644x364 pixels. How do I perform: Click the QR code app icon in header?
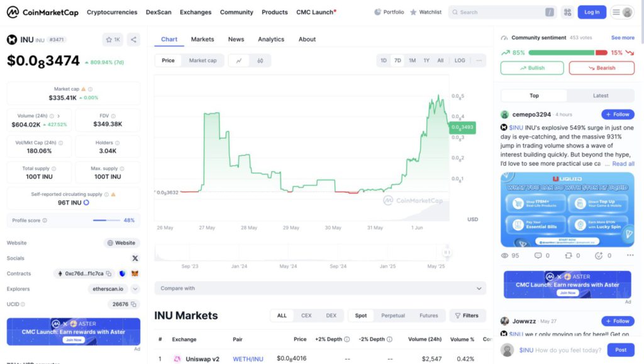[568, 13]
